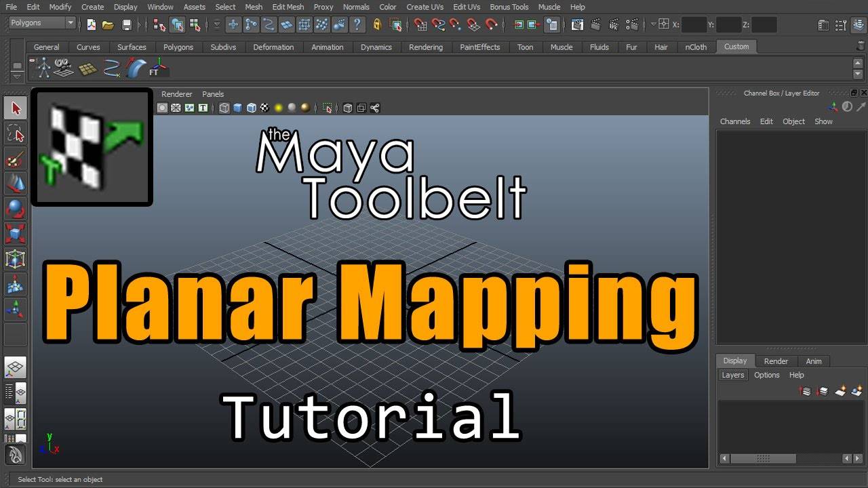Screen dimensions: 868x488
Task: Enable textured display checker sphere
Action: coord(264,108)
